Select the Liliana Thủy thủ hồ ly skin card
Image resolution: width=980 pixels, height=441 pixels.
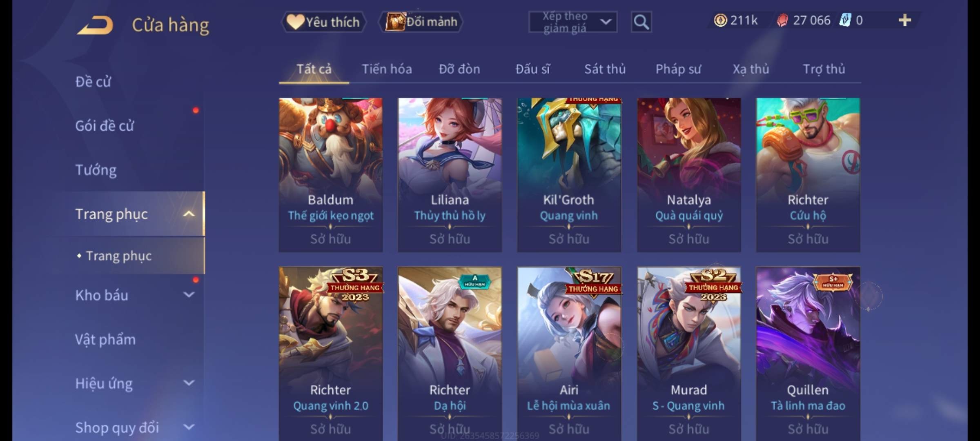(450, 175)
